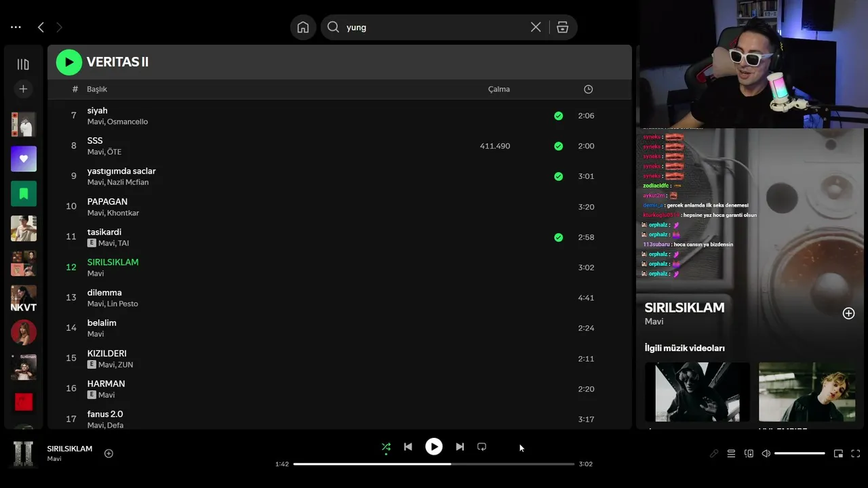Show lyrics with the microphone icon

714,453
